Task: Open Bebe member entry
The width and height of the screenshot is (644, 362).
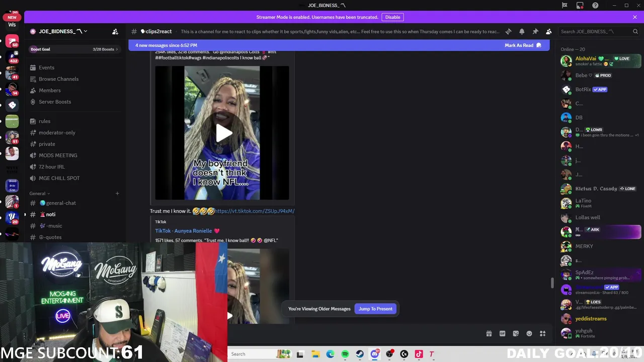Action: [x=600, y=75]
